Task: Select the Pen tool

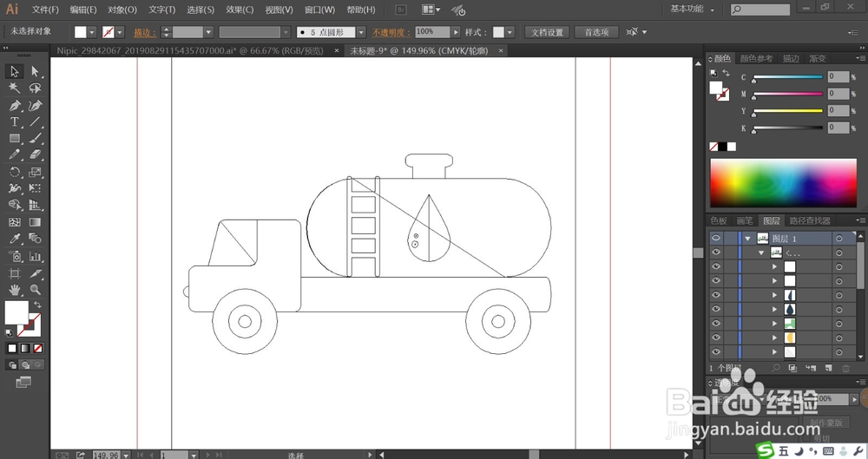Action: click(x=15, y=105)
